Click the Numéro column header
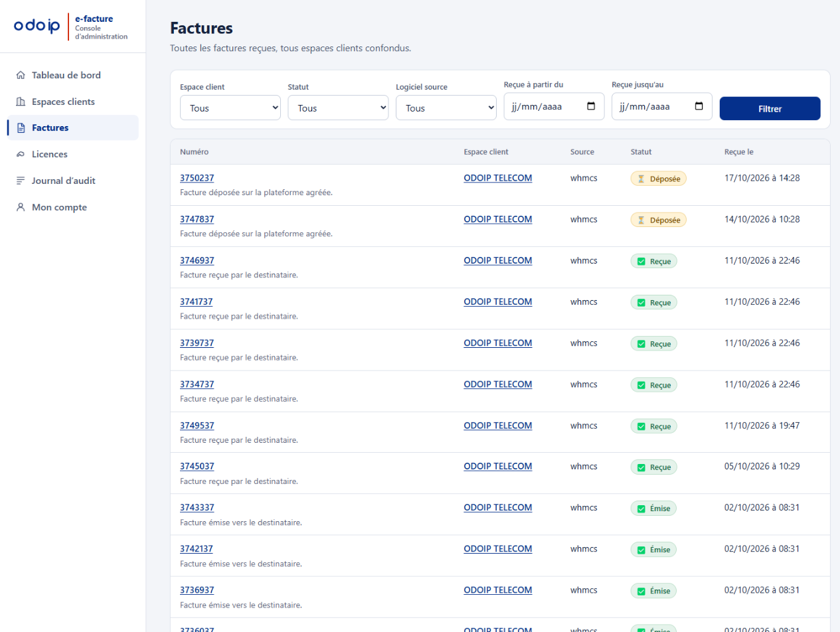The width and height of the screenshot is (840, 632). (x=194, y=152)
